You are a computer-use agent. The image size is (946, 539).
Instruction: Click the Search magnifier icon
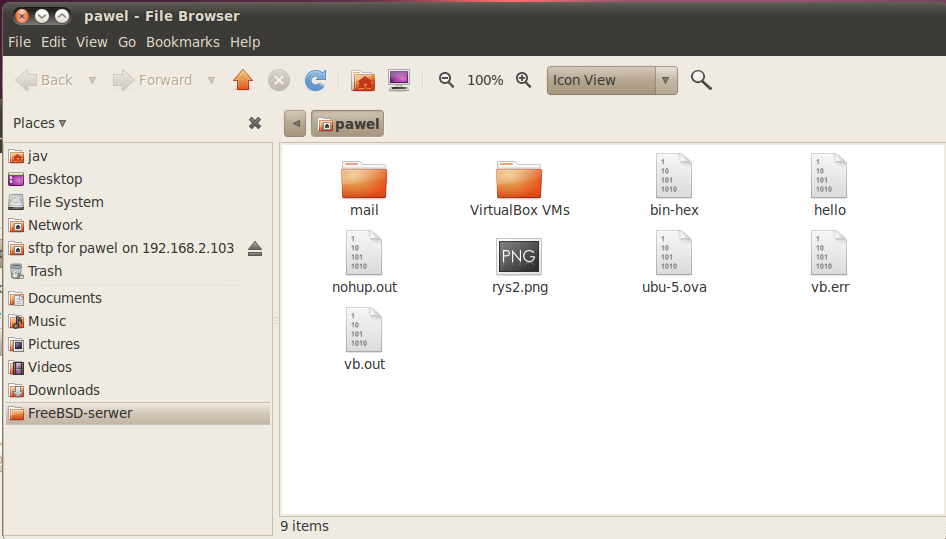[x=701, y=80]
